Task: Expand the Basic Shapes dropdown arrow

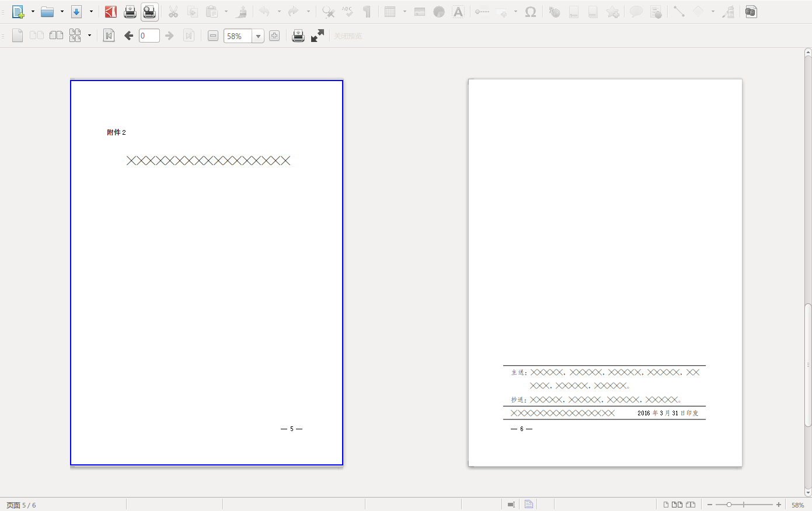Action: pos(713,12)
